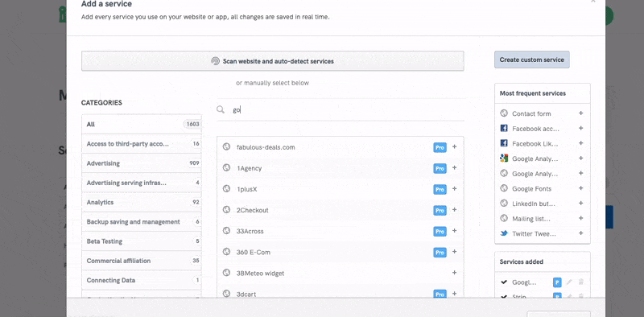Click the plus icon for 1Agency
644x317 pixels.
[x=454, y=167]
